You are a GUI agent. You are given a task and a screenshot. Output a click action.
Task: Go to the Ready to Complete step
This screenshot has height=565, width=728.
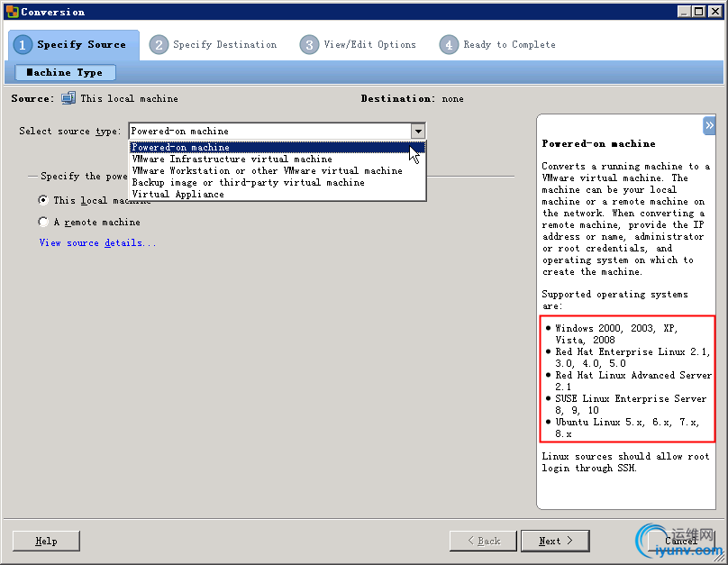[x=497, y=45]
